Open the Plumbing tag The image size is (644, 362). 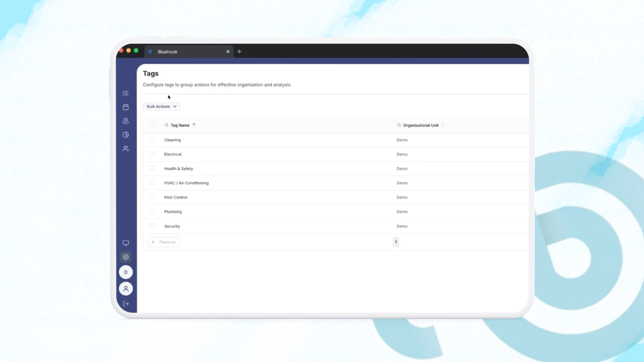click(173, 212)
